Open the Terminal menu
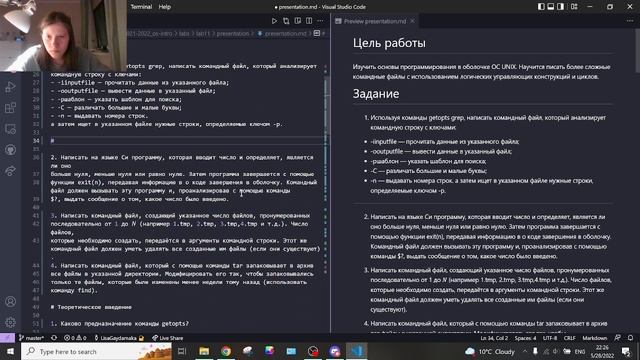The height and width of the screenshot is (360, 640). (x=141, y=7)
